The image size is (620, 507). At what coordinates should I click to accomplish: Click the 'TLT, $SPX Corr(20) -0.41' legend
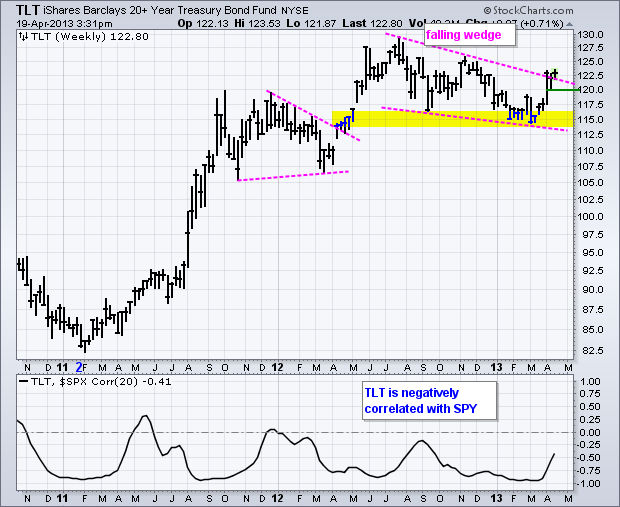pos(100,382)
